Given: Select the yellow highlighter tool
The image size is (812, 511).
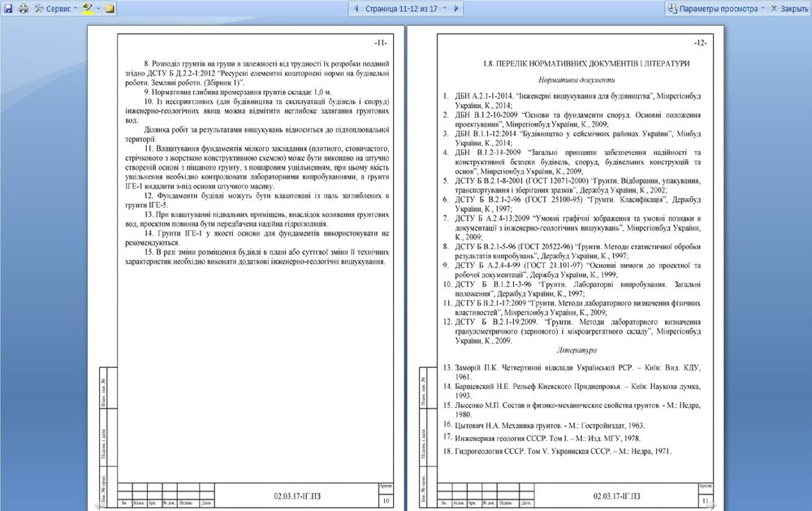Looking at the screenshot, I should pyautogui.click(x=88, y=8).
